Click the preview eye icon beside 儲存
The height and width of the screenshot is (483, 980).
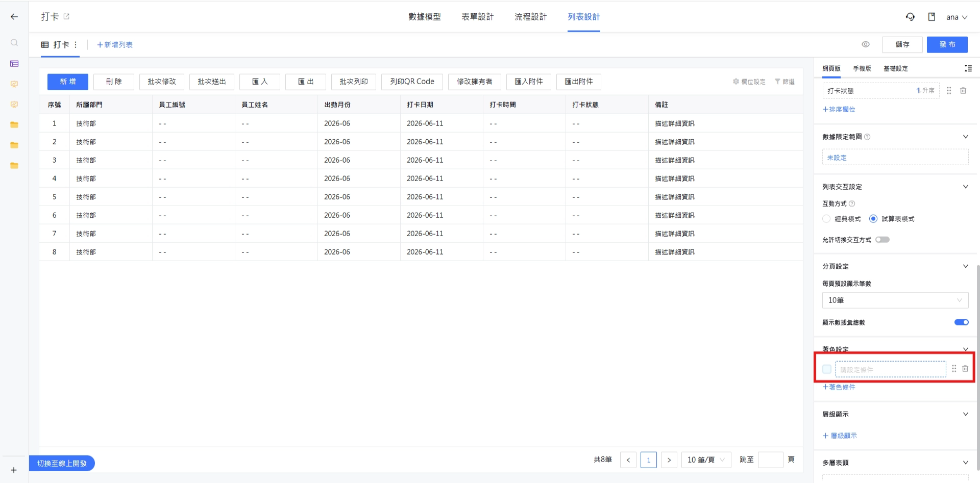[866, 44]
